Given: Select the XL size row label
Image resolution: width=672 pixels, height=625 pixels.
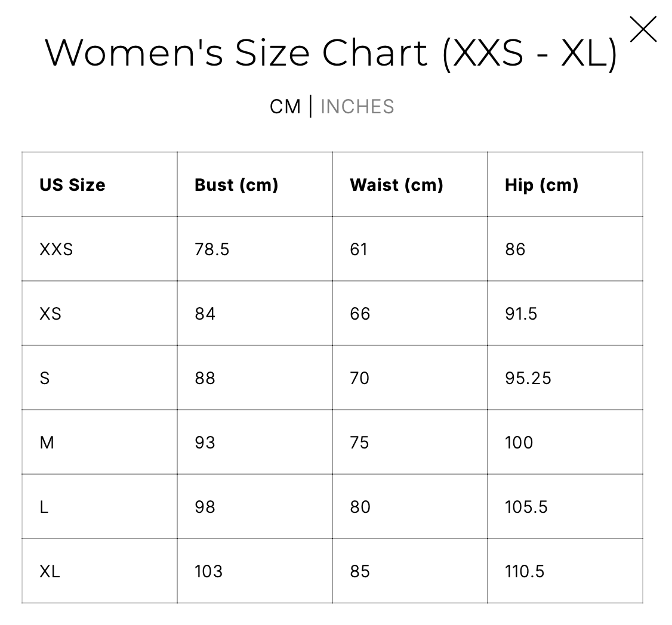Looking at the screenshot, I should (50, 571).
